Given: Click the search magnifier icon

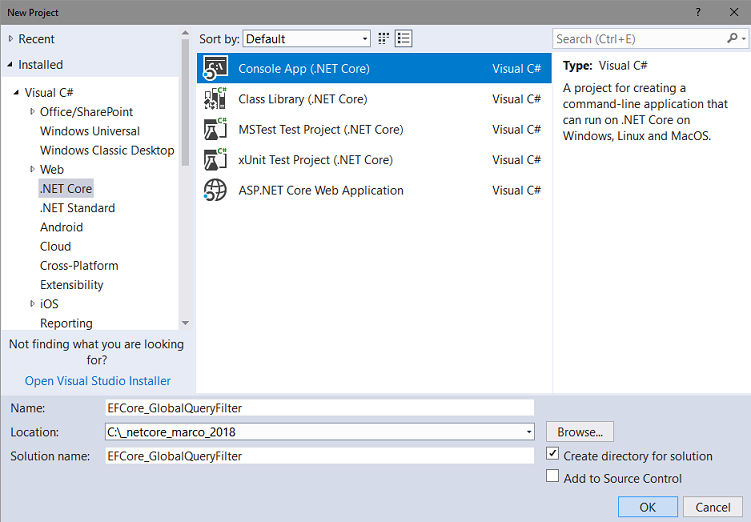Looking at the screenshot, I should point(732,38).
